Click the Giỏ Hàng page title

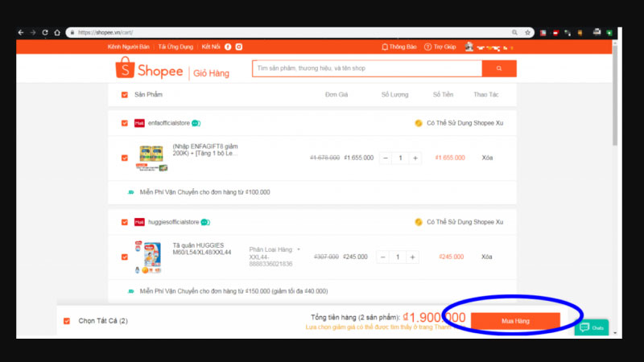tap(211, 73)
